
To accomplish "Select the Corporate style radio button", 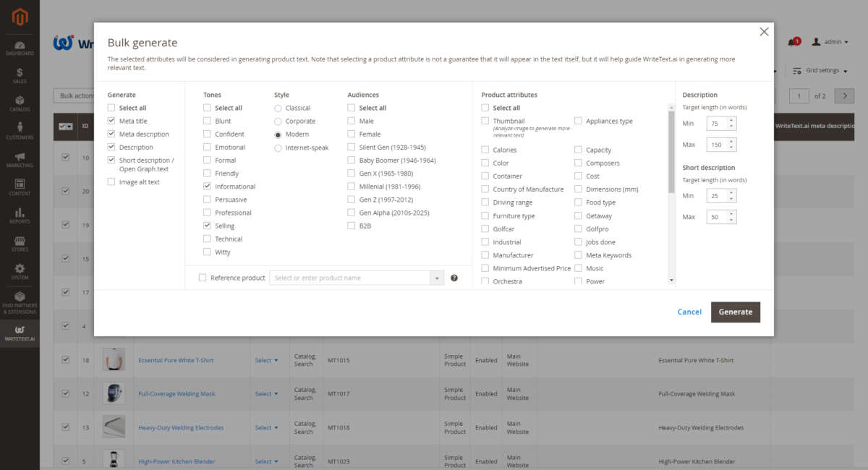I will [x=278, y=121].
